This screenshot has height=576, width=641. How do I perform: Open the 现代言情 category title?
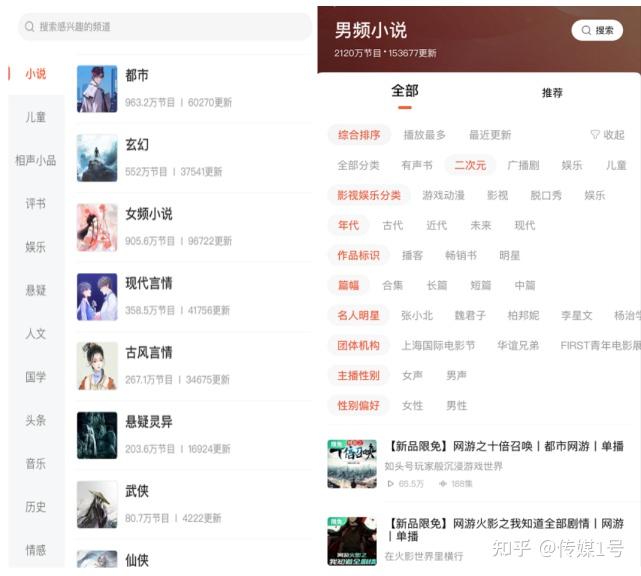point(148,283)
